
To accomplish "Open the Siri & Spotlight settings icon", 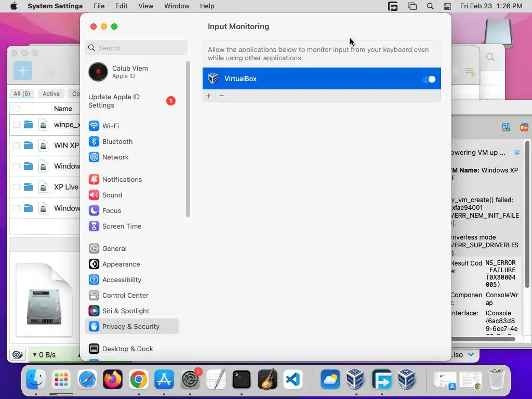I will (94, 311).
